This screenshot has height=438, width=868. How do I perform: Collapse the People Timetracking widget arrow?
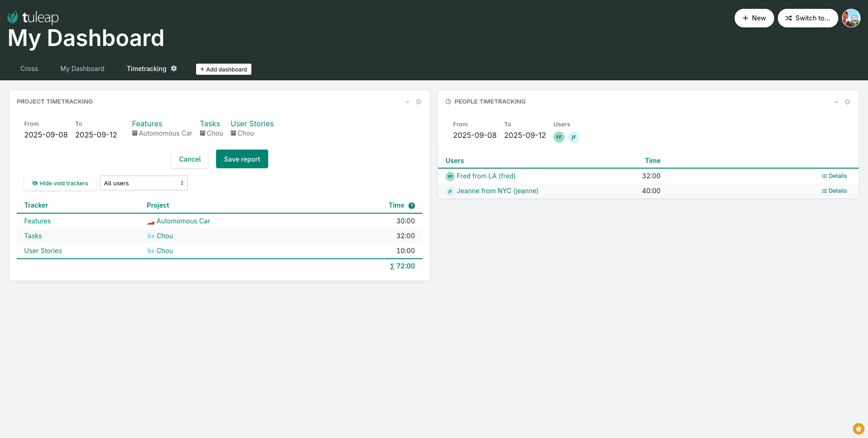[836, 102]
